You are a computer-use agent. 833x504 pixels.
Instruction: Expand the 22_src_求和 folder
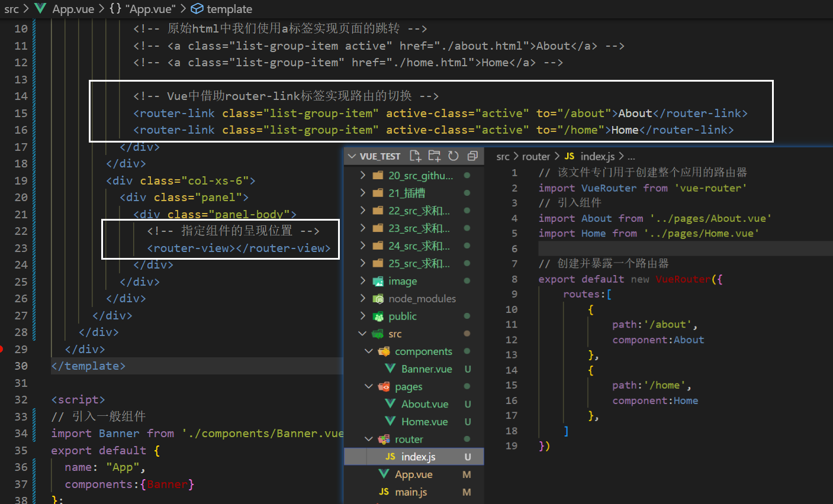(x=363, y=211)
